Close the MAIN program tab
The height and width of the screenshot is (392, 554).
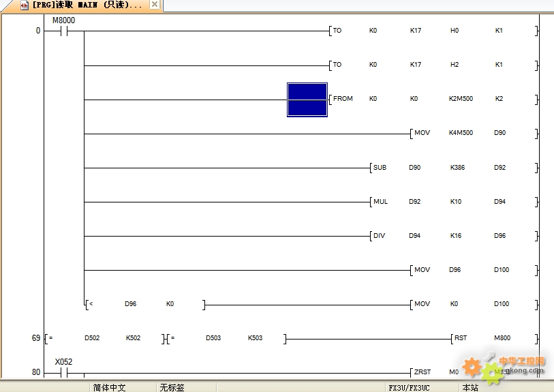(155, 5)
